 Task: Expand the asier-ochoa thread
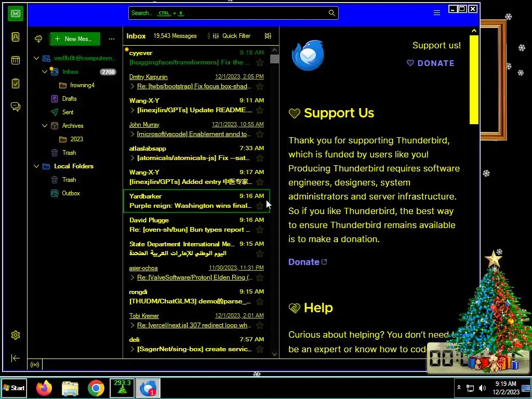(x=132, y=277)
